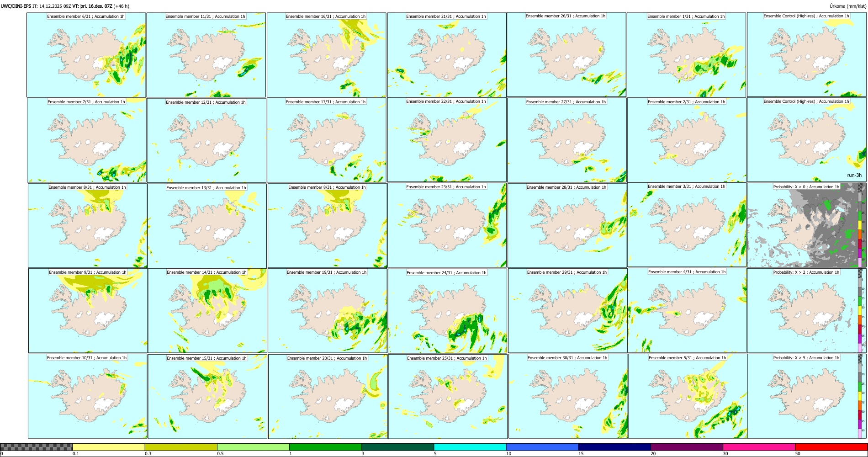Screen dimensions: 868x457
Task: Open the Ensemble member 11/31 map panel
Action: point(206,55)
